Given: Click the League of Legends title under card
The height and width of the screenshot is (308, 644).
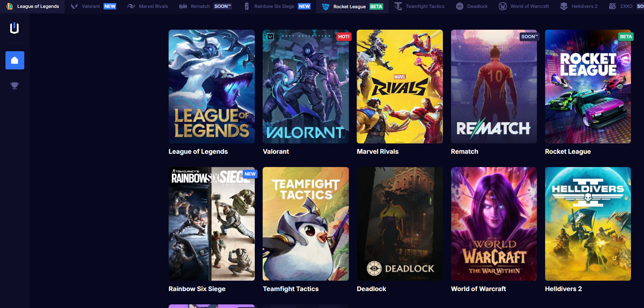Looking at the screenshot, I should pos(198,152).
